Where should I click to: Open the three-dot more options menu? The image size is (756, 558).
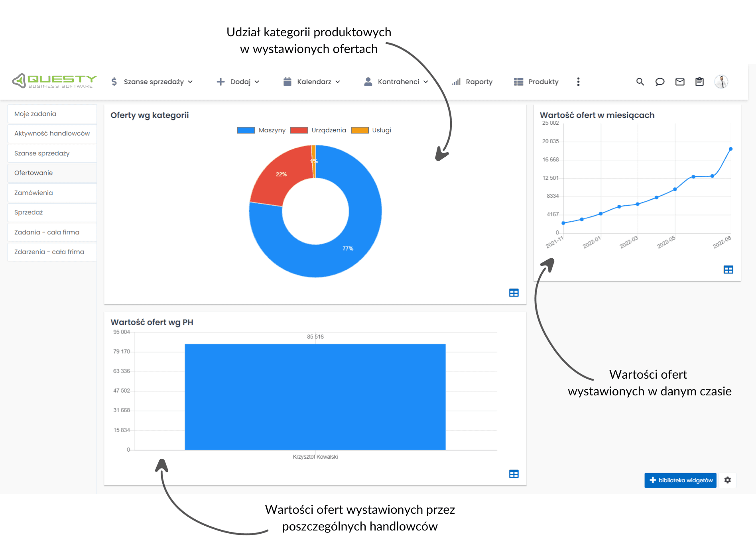coord(578,82)
